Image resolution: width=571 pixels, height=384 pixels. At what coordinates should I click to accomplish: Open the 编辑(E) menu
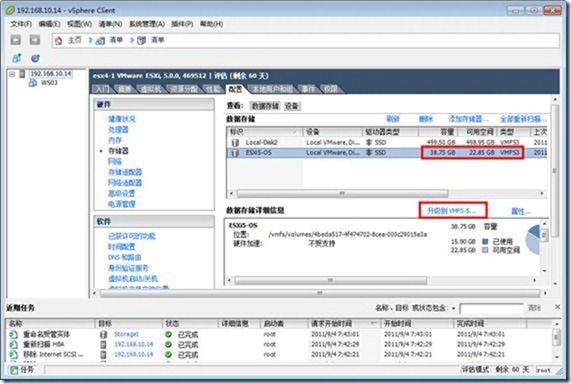pos(50,24)
